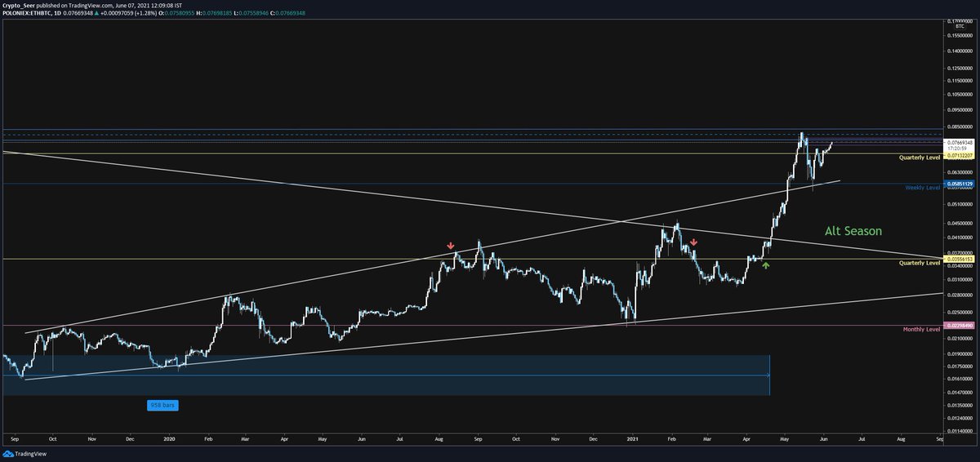Viewport: 980px width, 462px height.
Task: Click the 17:20:59 bar countdown timer
Action: 956,148
